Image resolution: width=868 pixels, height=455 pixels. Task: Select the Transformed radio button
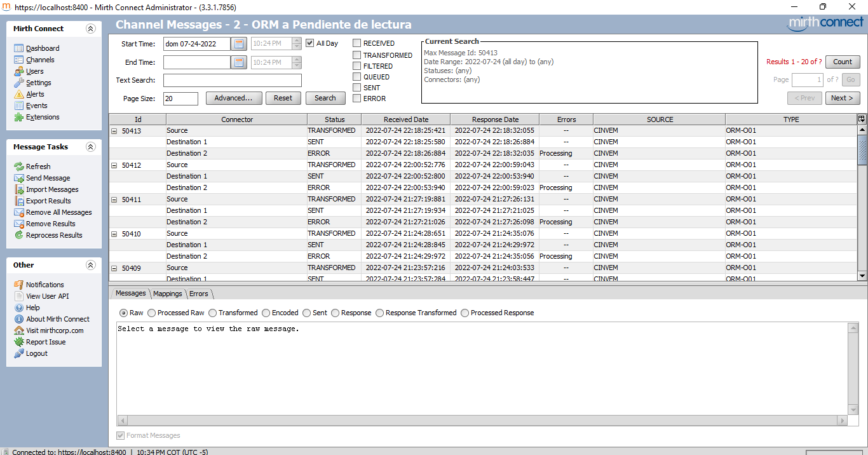click(x=213, y=313)
